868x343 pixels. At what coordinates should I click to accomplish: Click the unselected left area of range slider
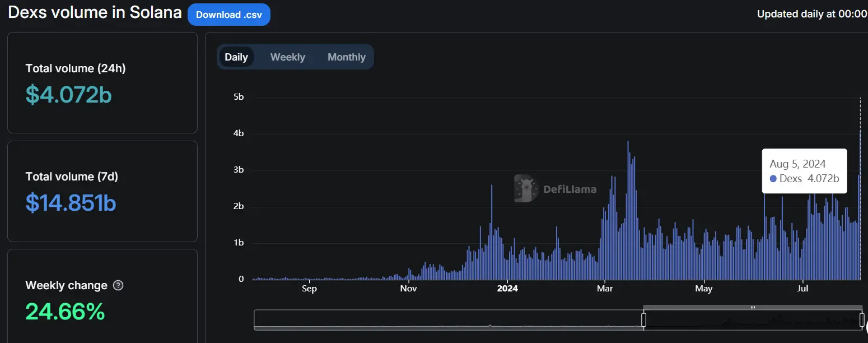tap(448, 319)
